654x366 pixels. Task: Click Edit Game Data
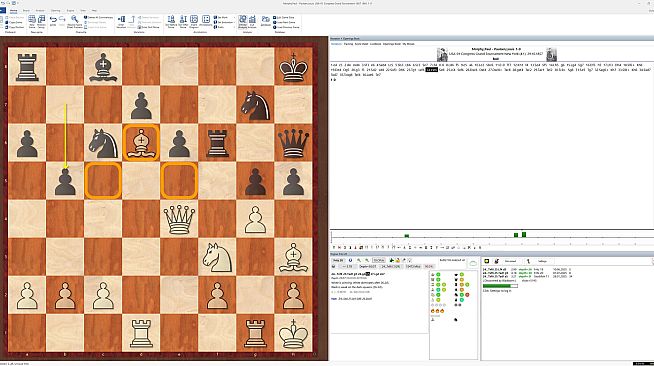[x=284, y=18]
